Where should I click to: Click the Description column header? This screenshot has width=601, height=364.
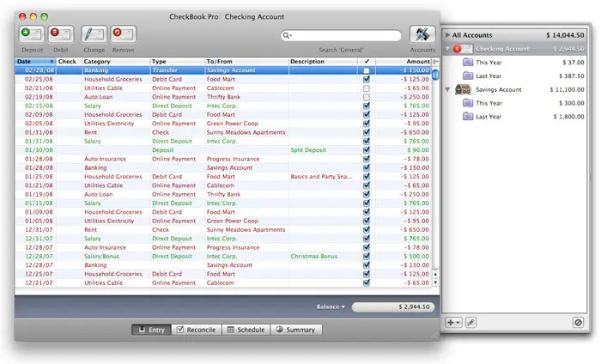323,61
